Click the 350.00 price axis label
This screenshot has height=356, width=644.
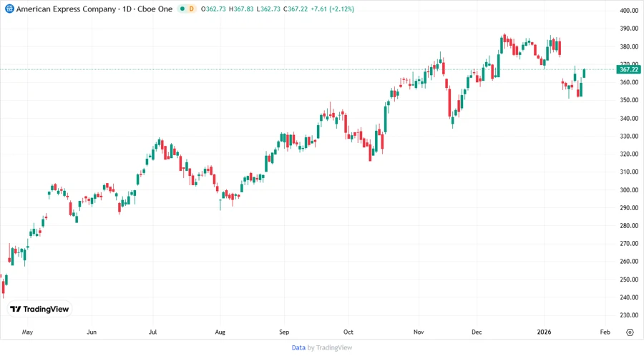[x=629, y=100]
